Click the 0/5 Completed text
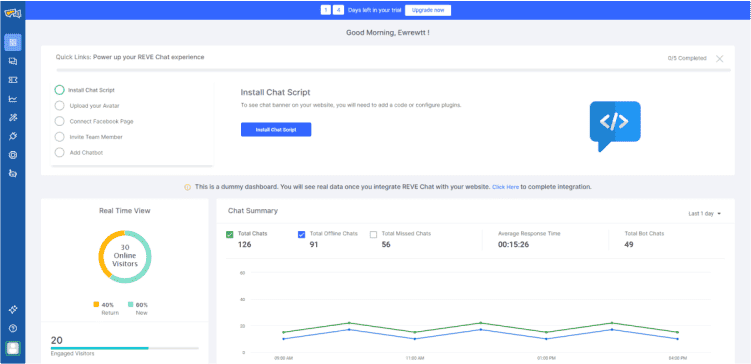This screenshot has width=751, height=364. click(x=687, y=58)
